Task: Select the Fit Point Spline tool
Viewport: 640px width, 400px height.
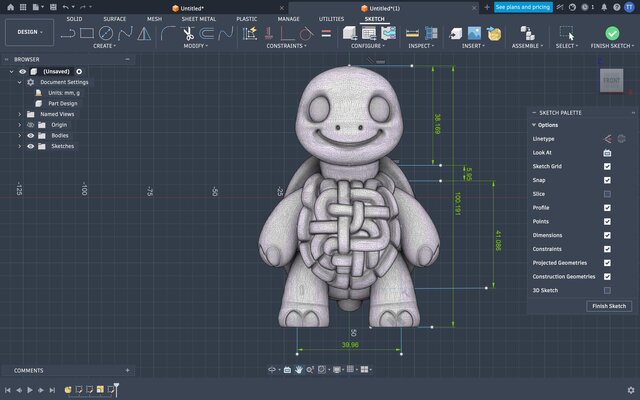Action: click(125, 33)
